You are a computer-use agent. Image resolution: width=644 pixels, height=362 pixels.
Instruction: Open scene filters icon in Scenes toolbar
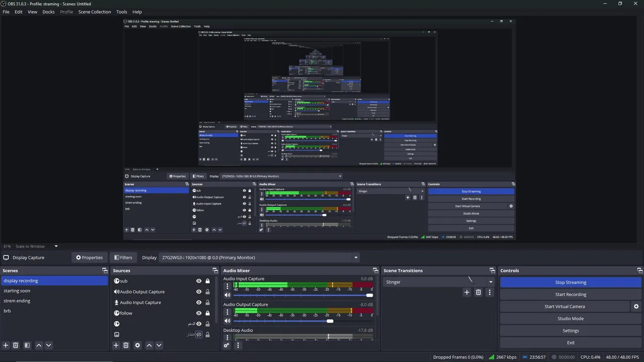coord(27,345)
